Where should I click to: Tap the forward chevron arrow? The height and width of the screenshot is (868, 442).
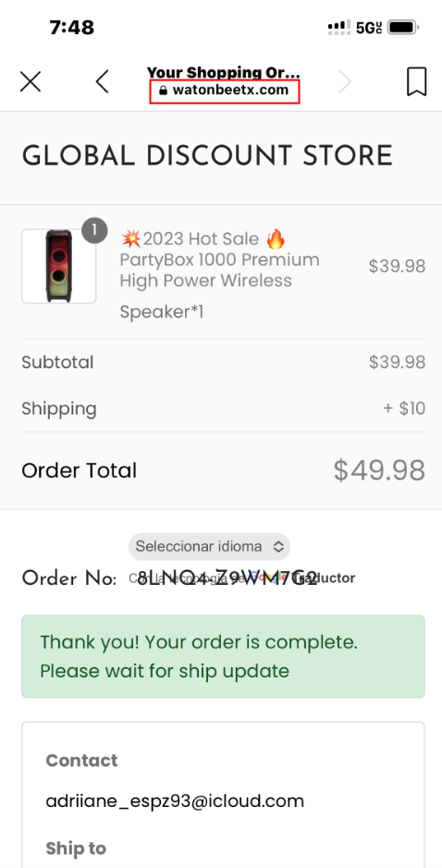tap(345, 82)
